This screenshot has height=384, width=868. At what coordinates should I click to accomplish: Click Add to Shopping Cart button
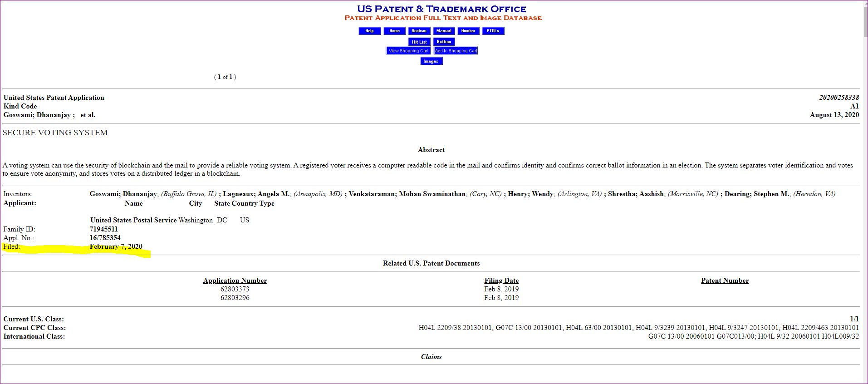click(456, 51)
